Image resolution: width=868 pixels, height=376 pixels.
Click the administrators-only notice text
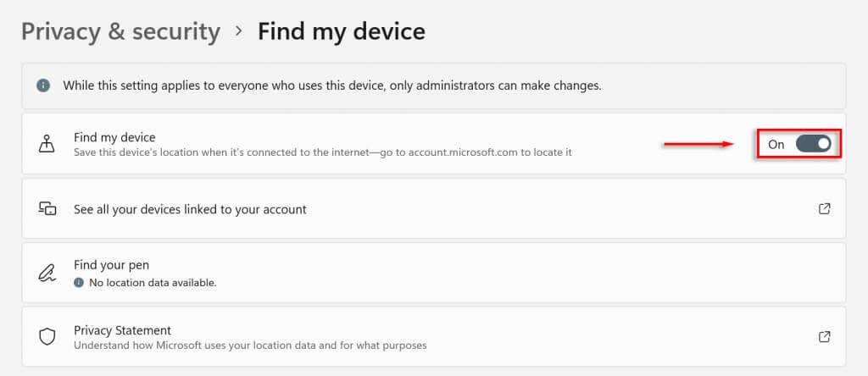pos(331,86)
